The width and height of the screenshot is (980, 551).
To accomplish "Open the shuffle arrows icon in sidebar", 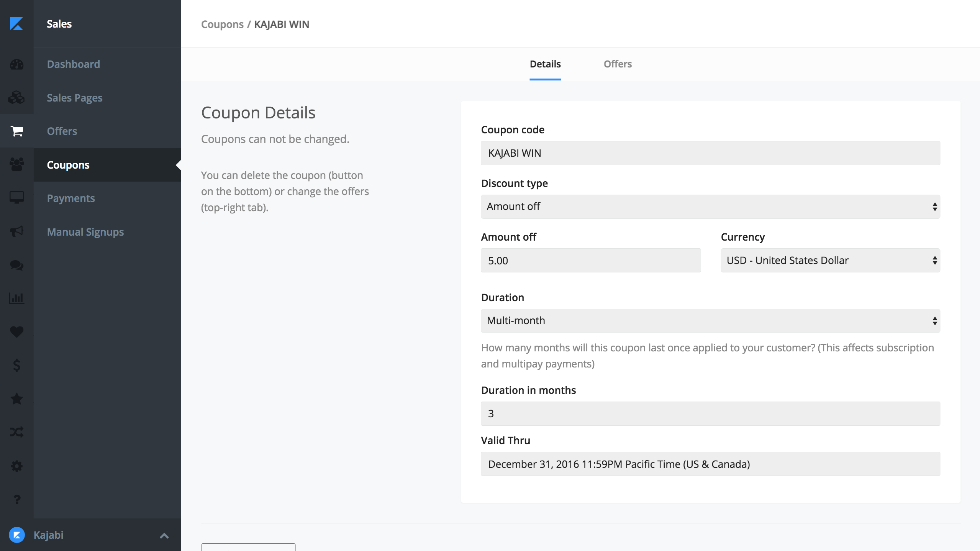I will click(16, 432).
